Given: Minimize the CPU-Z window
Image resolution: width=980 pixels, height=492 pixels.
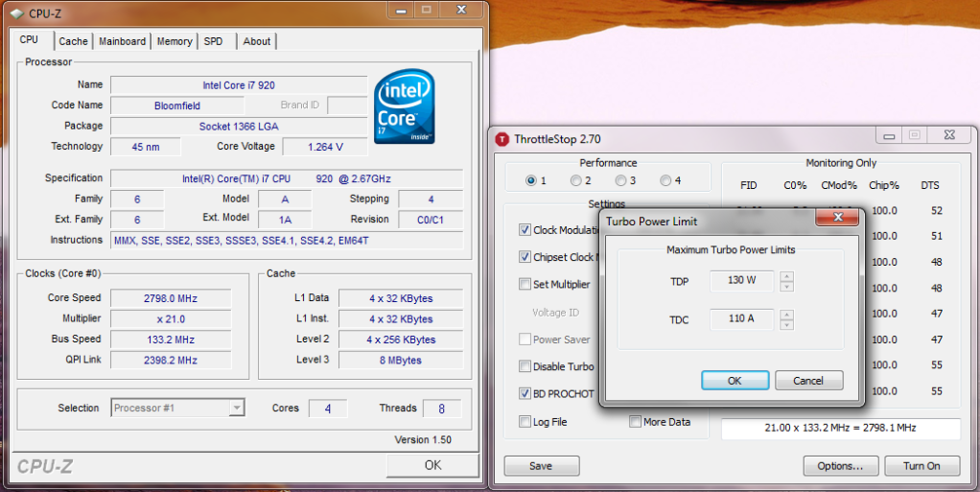Looking at the screenshot, I should [x=402, y=10].
